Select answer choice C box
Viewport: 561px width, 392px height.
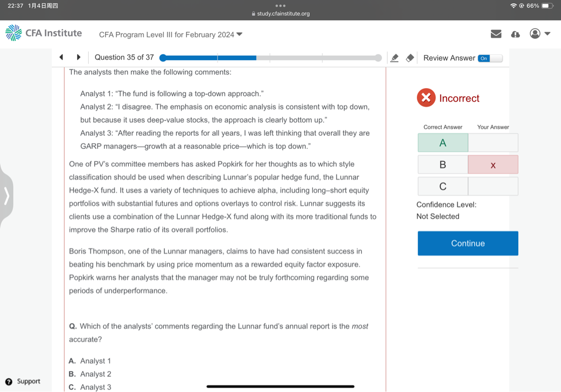[443, 187]
